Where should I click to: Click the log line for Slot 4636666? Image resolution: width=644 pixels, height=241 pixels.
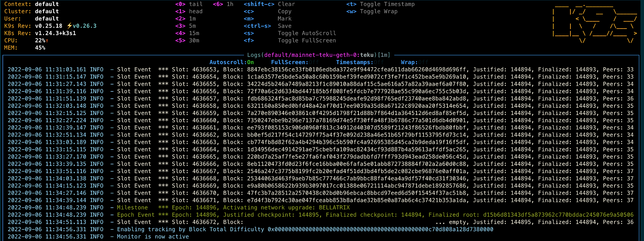pos(321,164)
